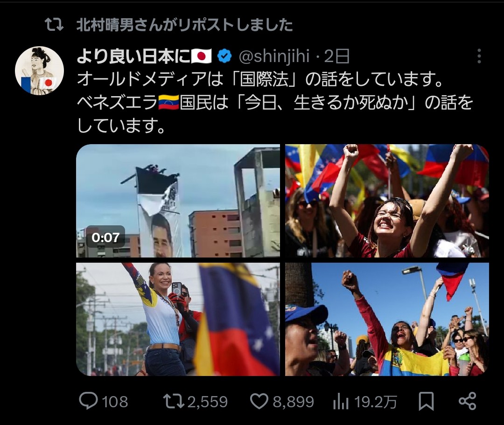The width and height of the screenshot is (504, 425).
Task: Tap the repost arrows icon with 2,559
Action: click(174, 401)
